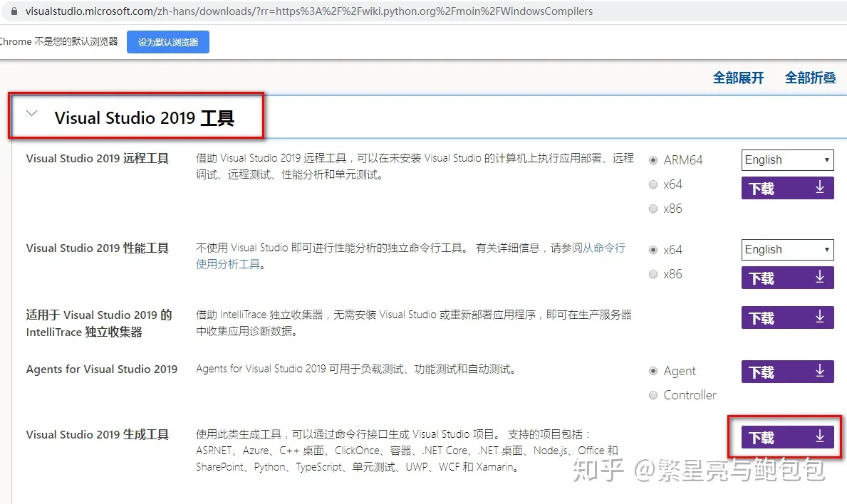This screenshot has width=847, height=504.
Task: Open the language dropdown for 远程工具
Action: pos(787,159)
